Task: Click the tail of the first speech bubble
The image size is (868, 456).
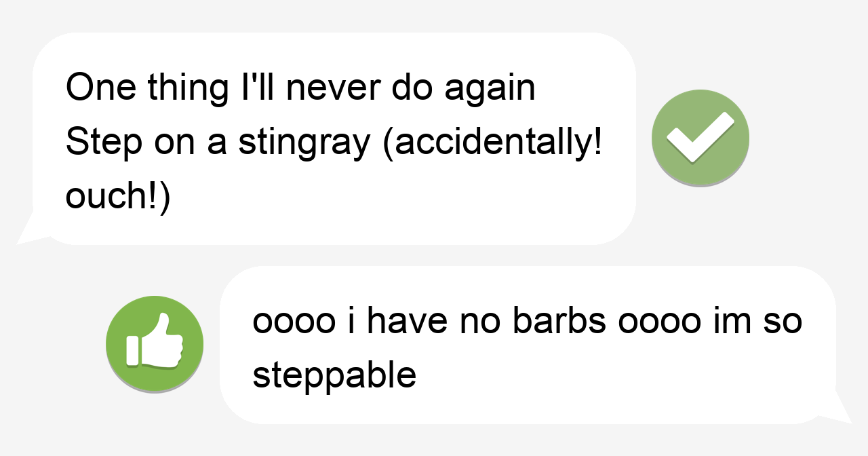Action: coord(34,227)
